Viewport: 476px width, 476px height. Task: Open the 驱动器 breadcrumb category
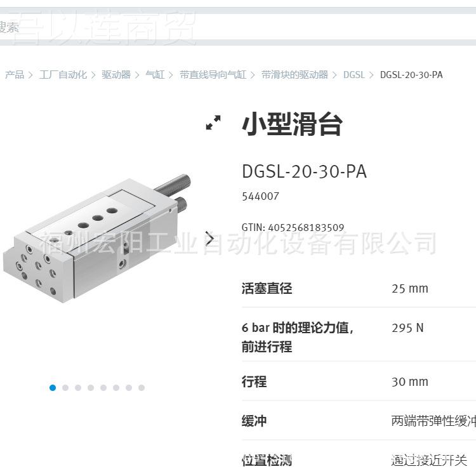click(116, 75)
